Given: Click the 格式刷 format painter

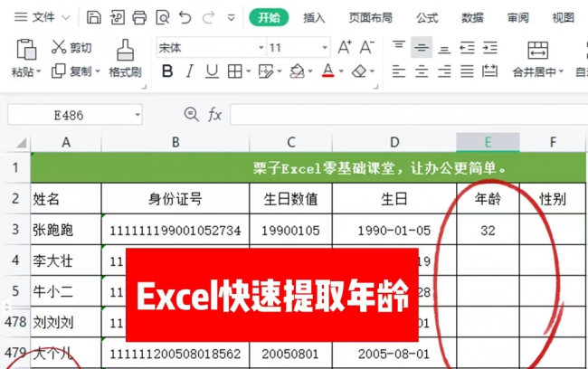Looking at the screenshot, I should click(x=125, y=59).
